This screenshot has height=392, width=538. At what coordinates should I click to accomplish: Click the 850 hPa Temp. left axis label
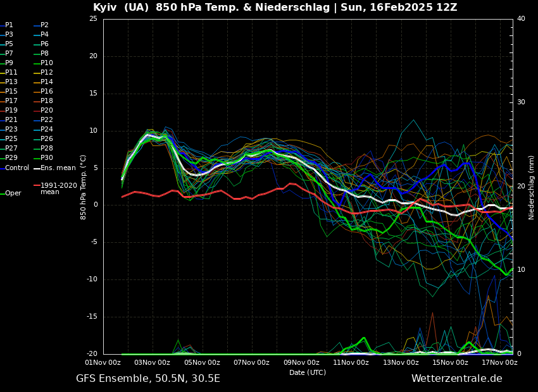click(x=84, y=187)
